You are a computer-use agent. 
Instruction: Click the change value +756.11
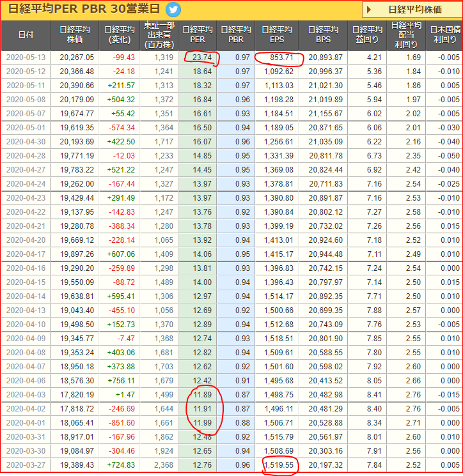click(x=121, y=381)
